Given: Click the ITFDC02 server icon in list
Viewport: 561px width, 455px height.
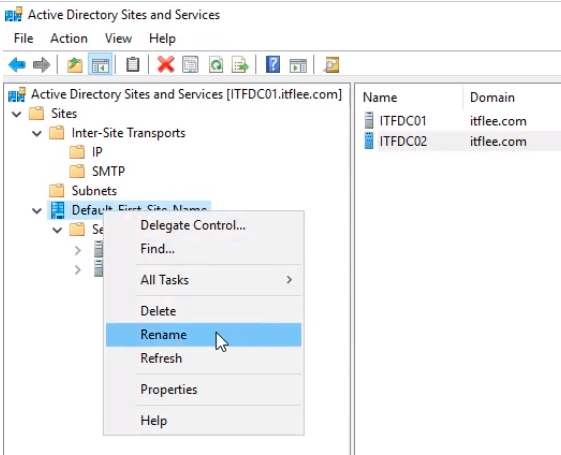Looking at the screenshot, I should click(369, 141).
